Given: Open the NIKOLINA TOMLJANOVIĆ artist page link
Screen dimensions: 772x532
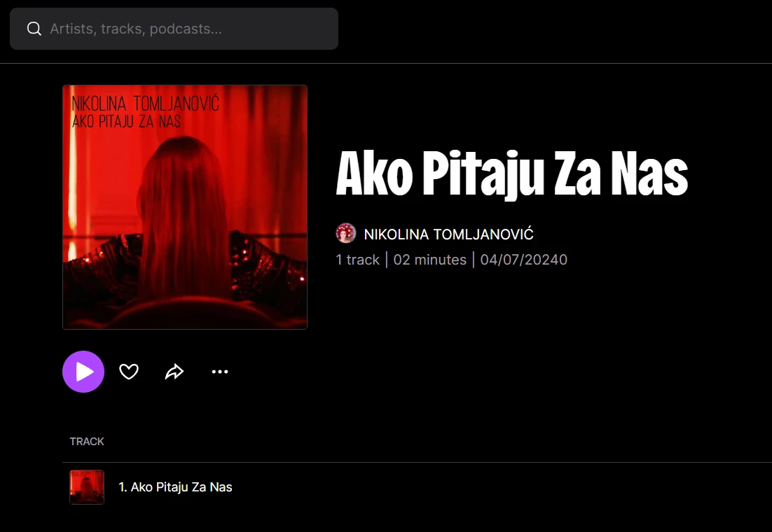Looking at the screenshot, I should 448,234.
